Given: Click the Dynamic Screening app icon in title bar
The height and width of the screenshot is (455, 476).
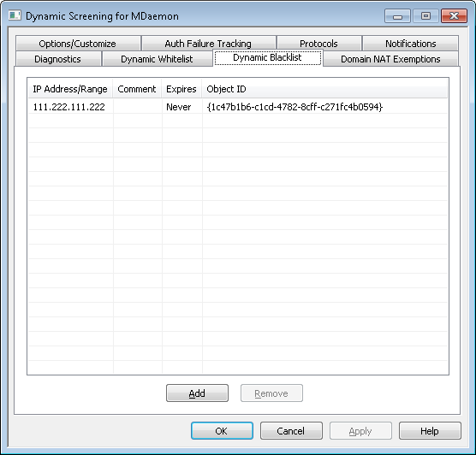Looking at the screenshot, I should (15, 15).
